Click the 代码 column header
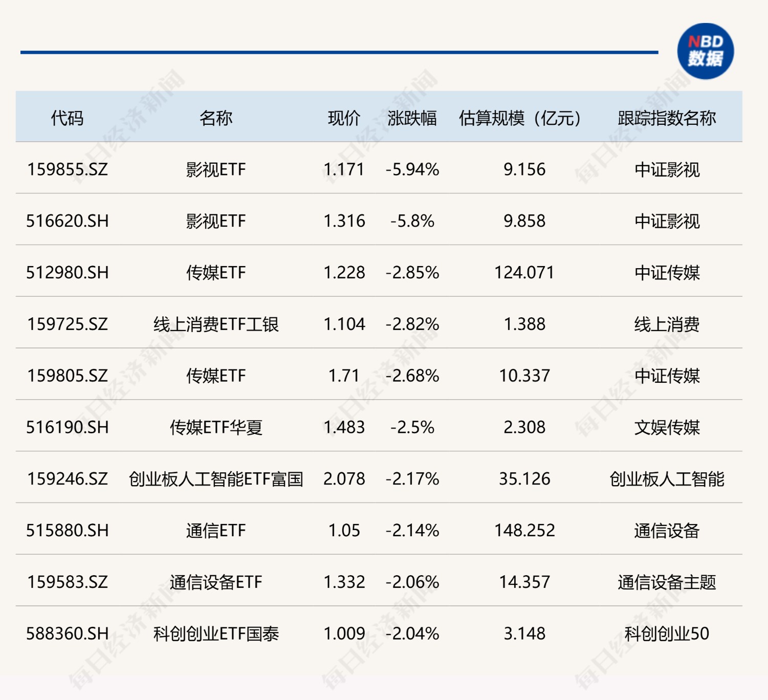This screenshot has height=700, width=768. (67, 118)
